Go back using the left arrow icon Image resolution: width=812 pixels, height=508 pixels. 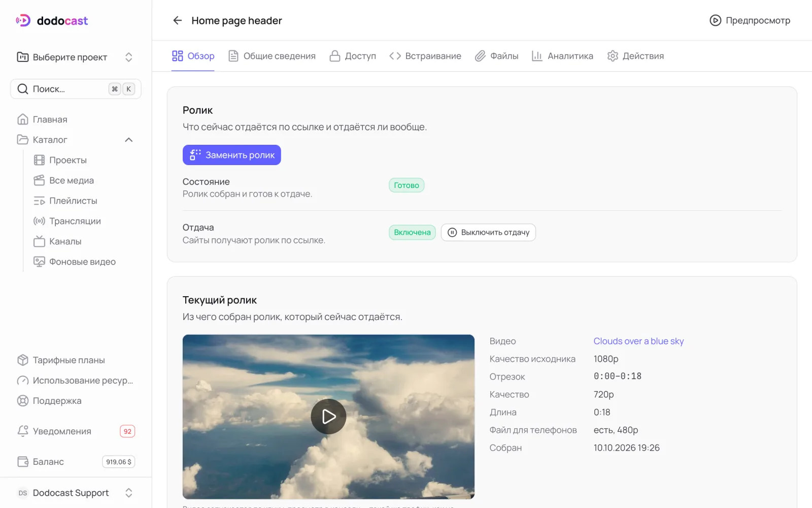pos(177,20)
